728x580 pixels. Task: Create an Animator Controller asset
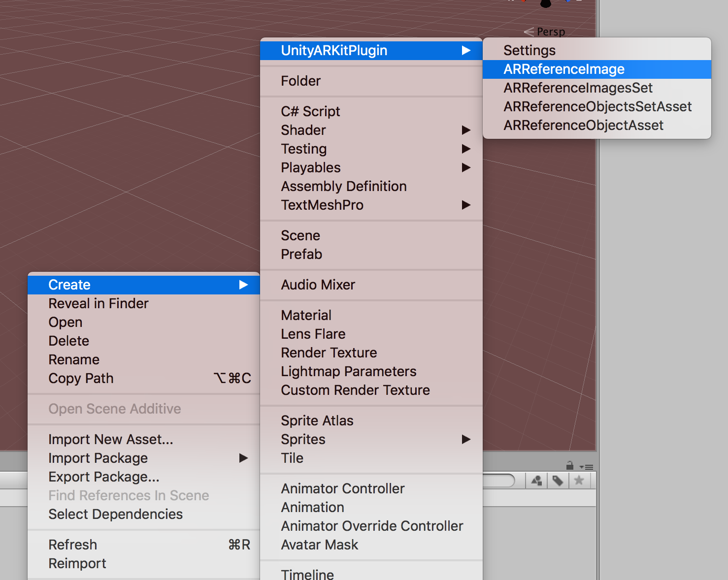tap(371, 488)
